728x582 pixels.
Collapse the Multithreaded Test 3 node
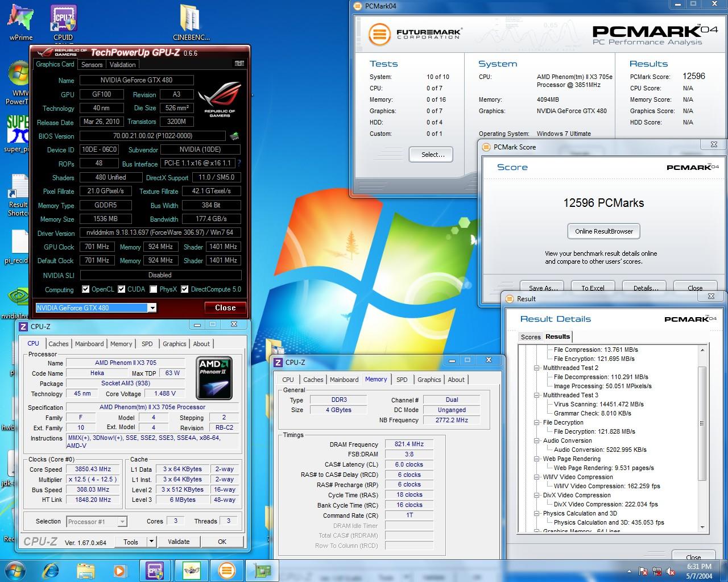537,395
